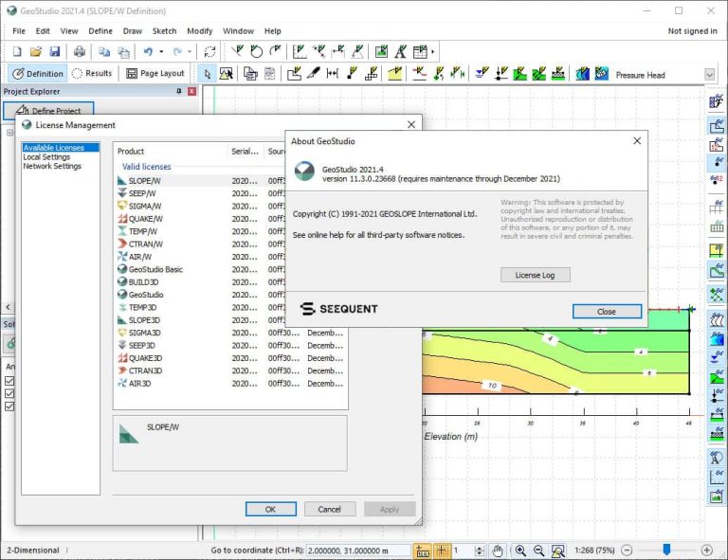
Task: Click the Zoom Out magnifier icon
Action: pyautogui.click(x=538, y=551)
